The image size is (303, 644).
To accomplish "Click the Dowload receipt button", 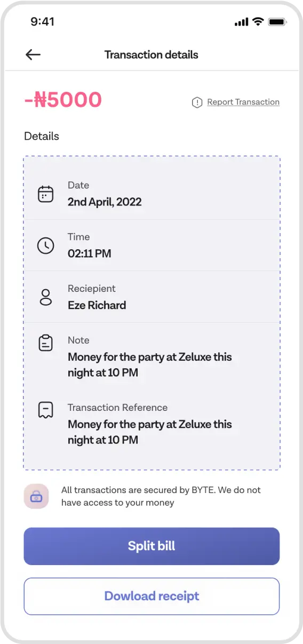I will pos(151,596).
